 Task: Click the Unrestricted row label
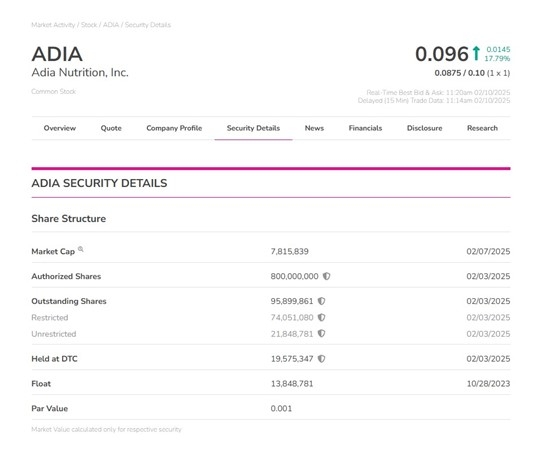click(x=54, y=334)
